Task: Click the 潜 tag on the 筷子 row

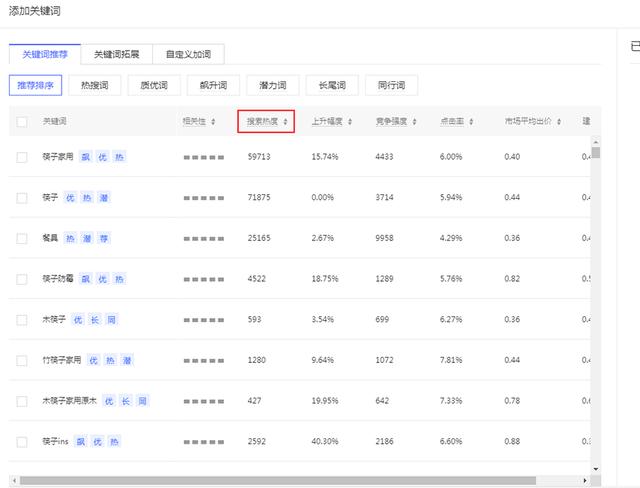Action: tap(104, 198)
